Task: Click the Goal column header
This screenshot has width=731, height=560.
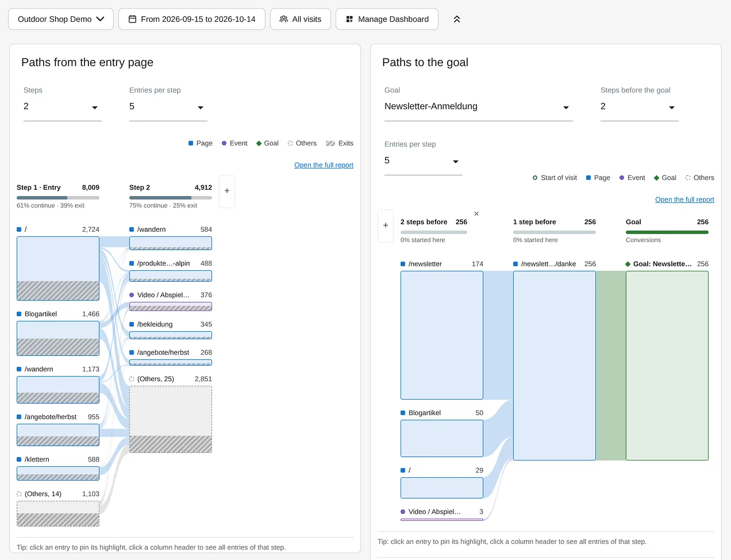Action: 667,230
